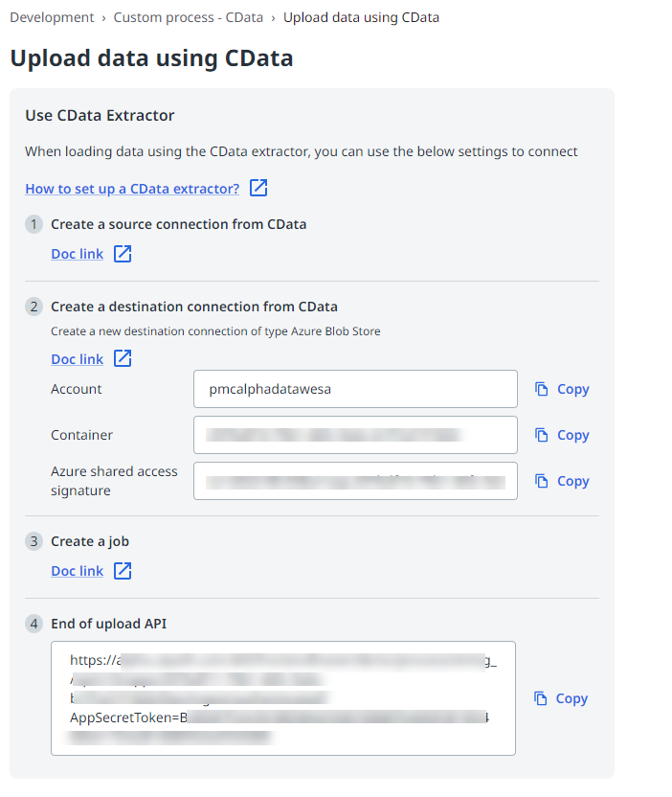This screenshot has height=797, width=672.
Task: Click the external link icon next to step 3 Doc link
Action: coord(122,570)
